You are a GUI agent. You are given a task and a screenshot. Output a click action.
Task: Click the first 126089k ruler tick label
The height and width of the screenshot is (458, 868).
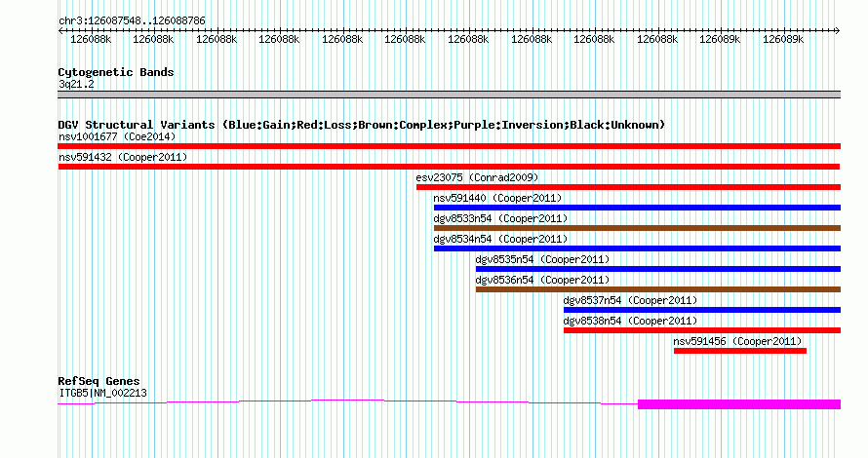720,39
